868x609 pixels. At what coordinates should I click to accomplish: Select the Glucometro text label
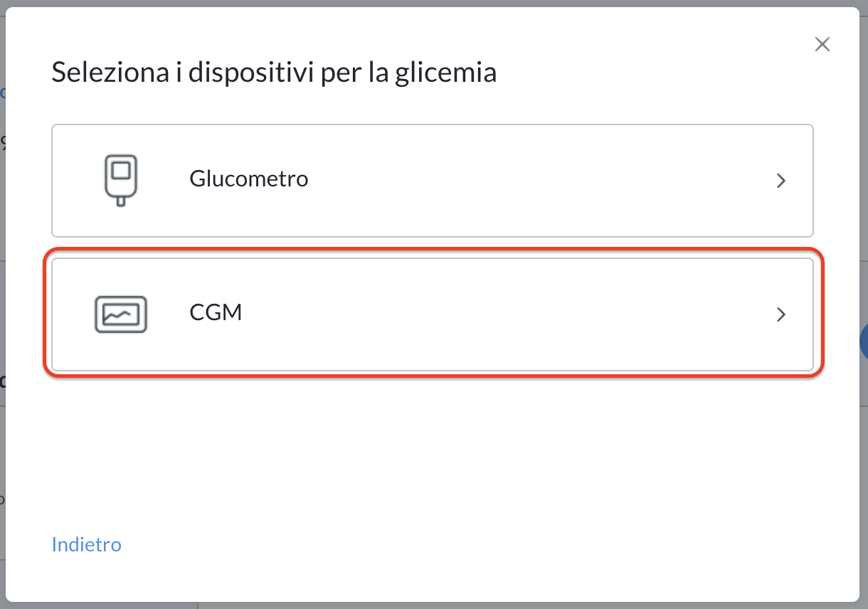(248, 178)
